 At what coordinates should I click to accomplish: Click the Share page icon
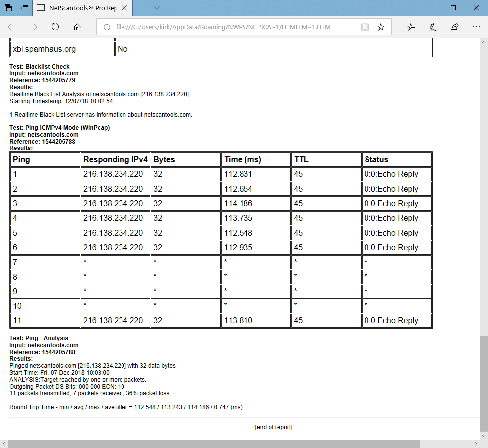click(x=454, y=27)
